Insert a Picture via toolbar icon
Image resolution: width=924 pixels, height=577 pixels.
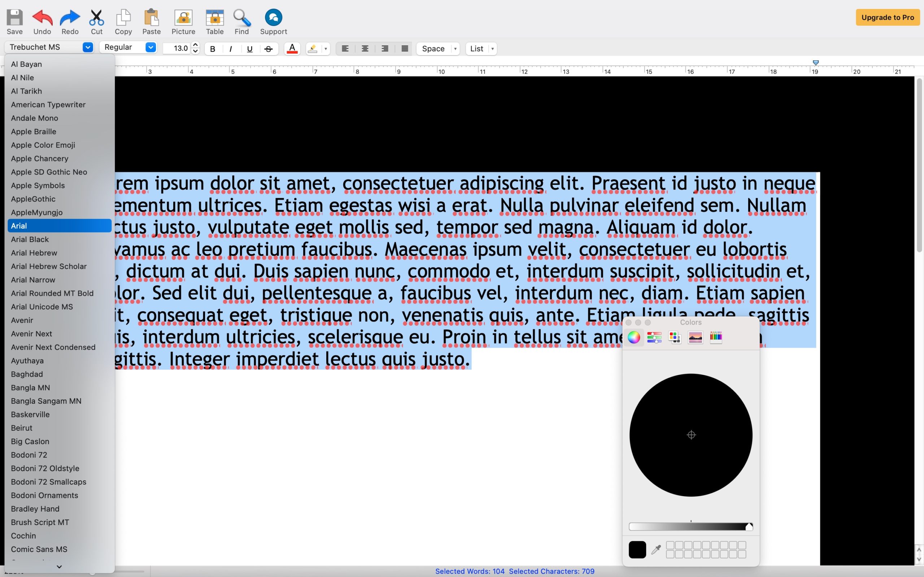[183, 18]
